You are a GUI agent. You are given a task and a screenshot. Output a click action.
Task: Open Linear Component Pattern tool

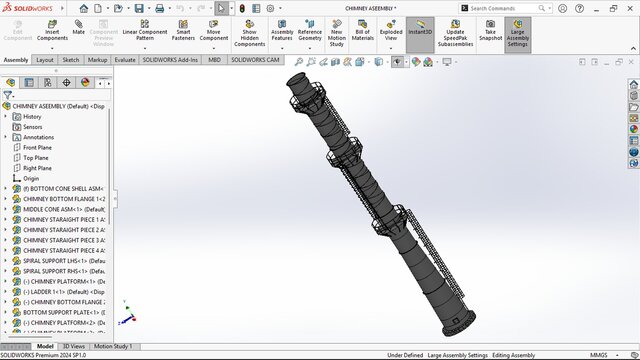click(x=145, y=30)
